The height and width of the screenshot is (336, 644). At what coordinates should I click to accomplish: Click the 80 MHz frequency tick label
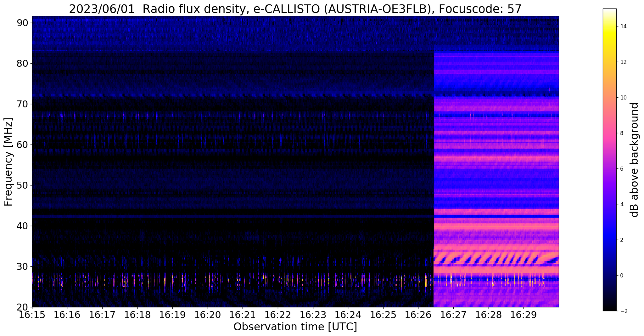click(x=22, y=64)
